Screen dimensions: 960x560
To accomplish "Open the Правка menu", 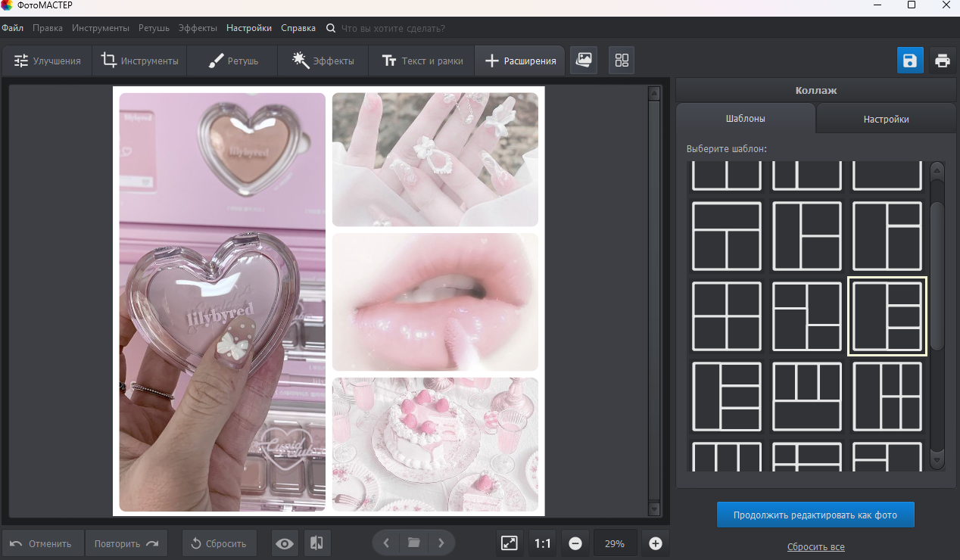I will click(x=48, y=28).
